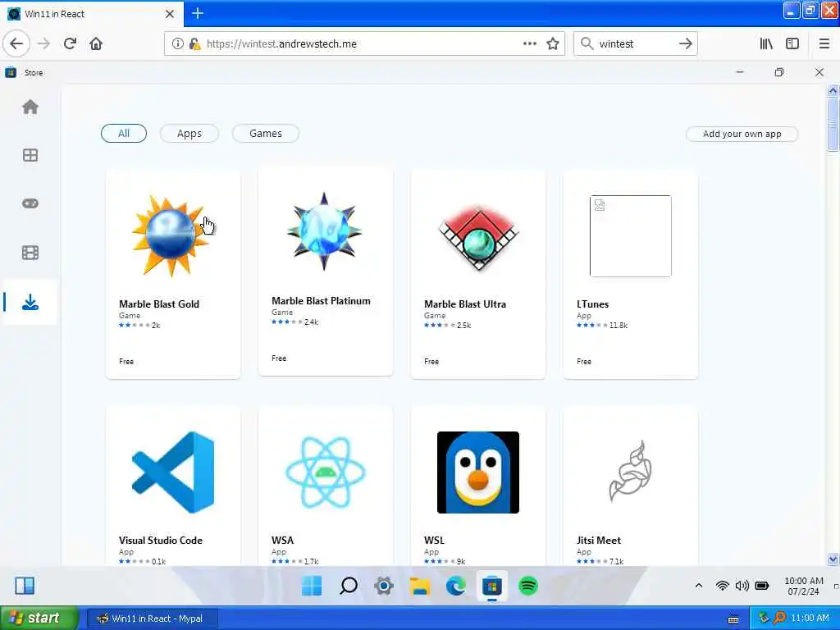The image size is (840, 630).
Task: Open the Win11 widgets taskbar icon
Action: pyautogui.click(x=25, y=586)
